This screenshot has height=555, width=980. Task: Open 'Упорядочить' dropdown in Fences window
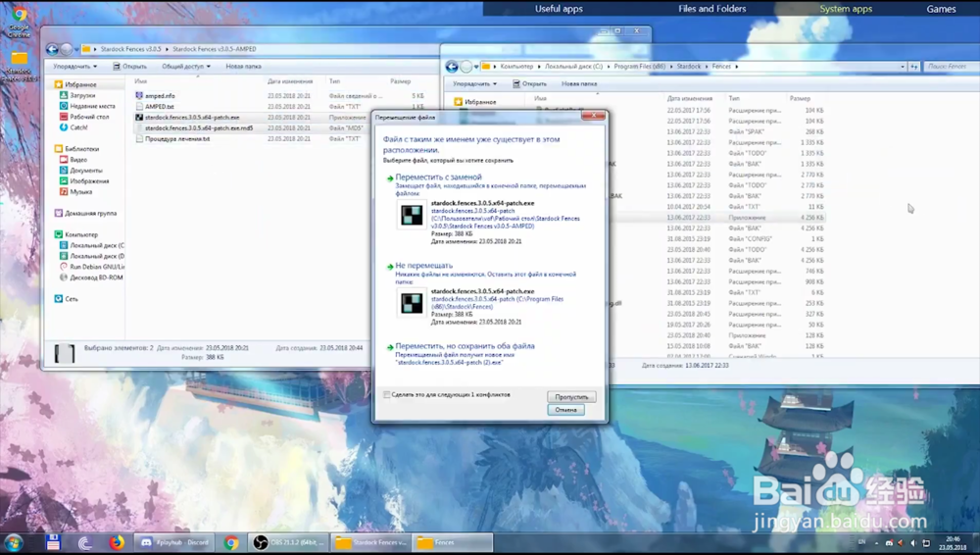474,84
